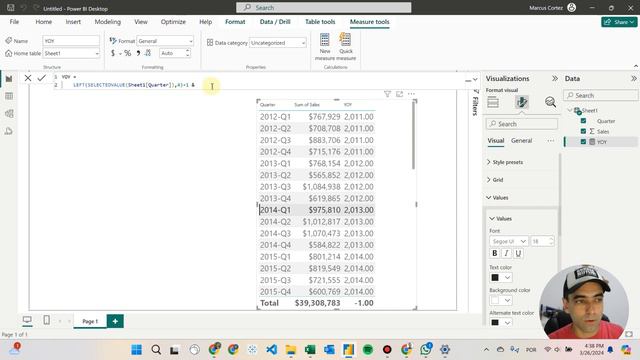Click the measure Name input field
Viewport: 640px width, 360px height.
tap(71, 41)
